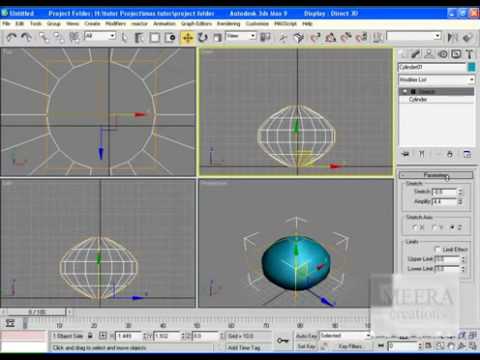Toggle the Selection Lock padlock

(x=90, y=336)
